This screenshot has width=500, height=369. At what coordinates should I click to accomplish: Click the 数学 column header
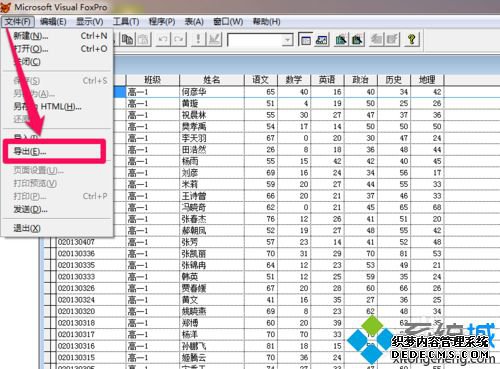pyautogui.click(x=294, y=80)
